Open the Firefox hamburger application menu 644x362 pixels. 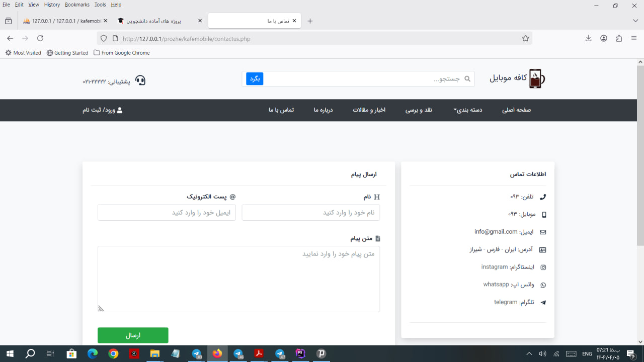click(x=634, y=39)
